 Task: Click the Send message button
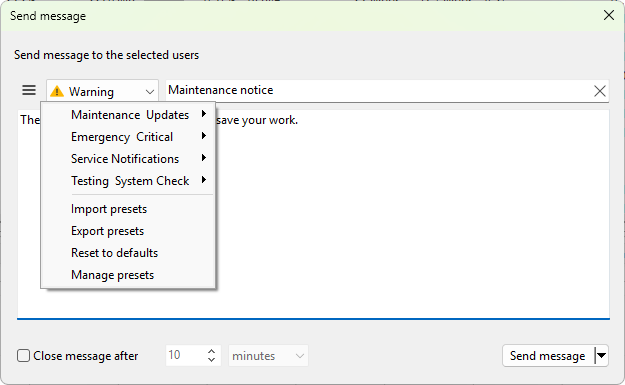(548, 356)
